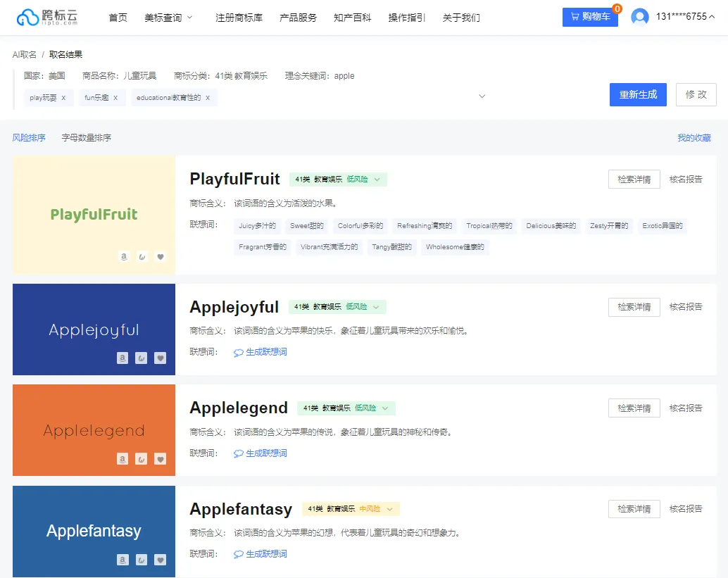Sort results by 字母数量排序
The width and height of the screenshot is (728, 578).
point(87,138)
